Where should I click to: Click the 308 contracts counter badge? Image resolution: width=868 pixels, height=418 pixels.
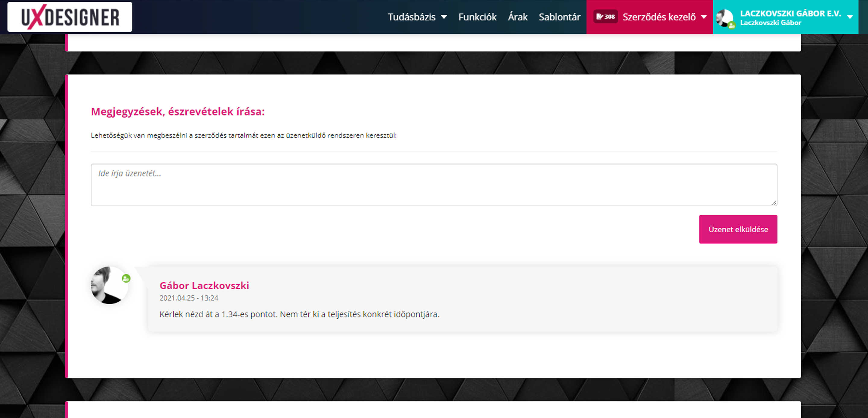pos(605,17)
